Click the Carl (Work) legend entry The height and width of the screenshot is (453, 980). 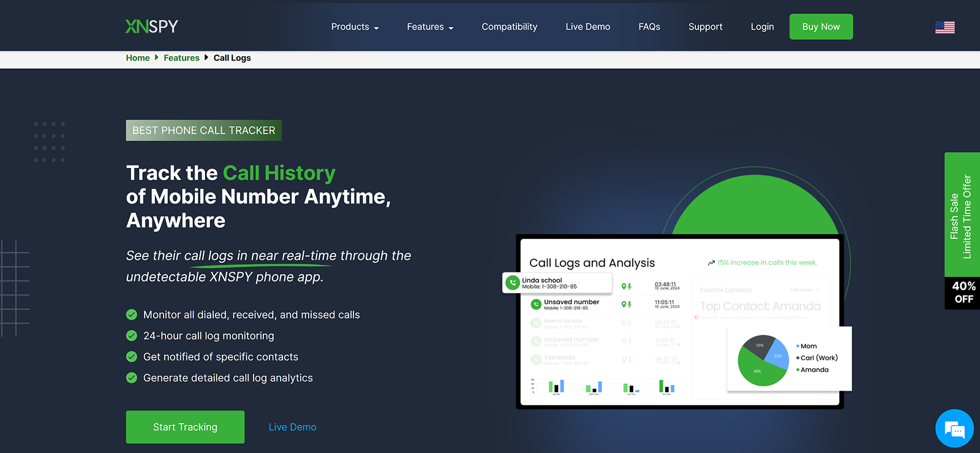point(817,358)
